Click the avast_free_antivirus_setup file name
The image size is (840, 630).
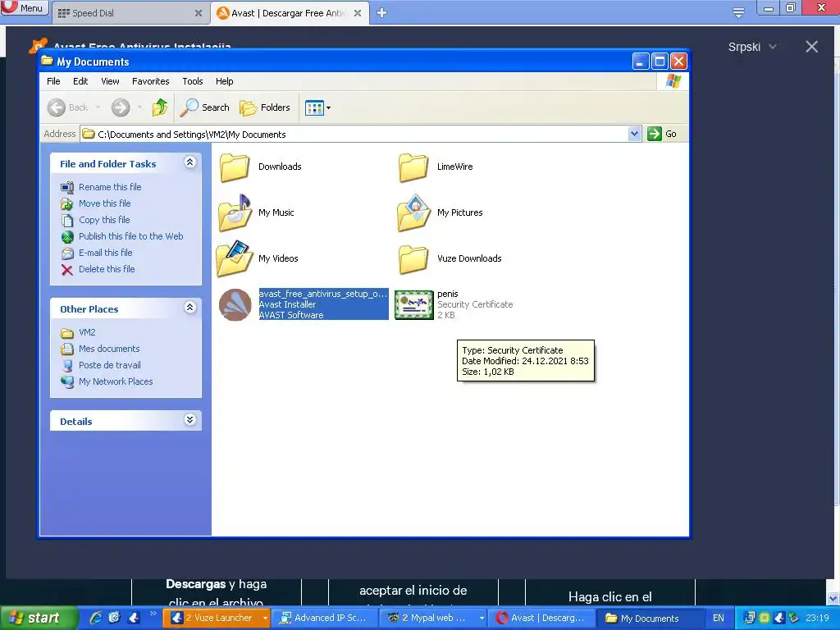tap(322, 294)
